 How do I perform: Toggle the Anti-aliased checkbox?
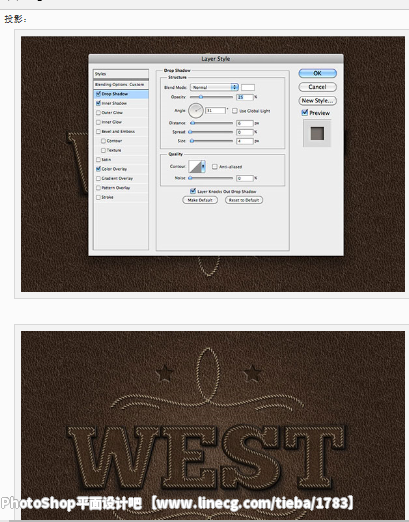[x=215, y=167]
